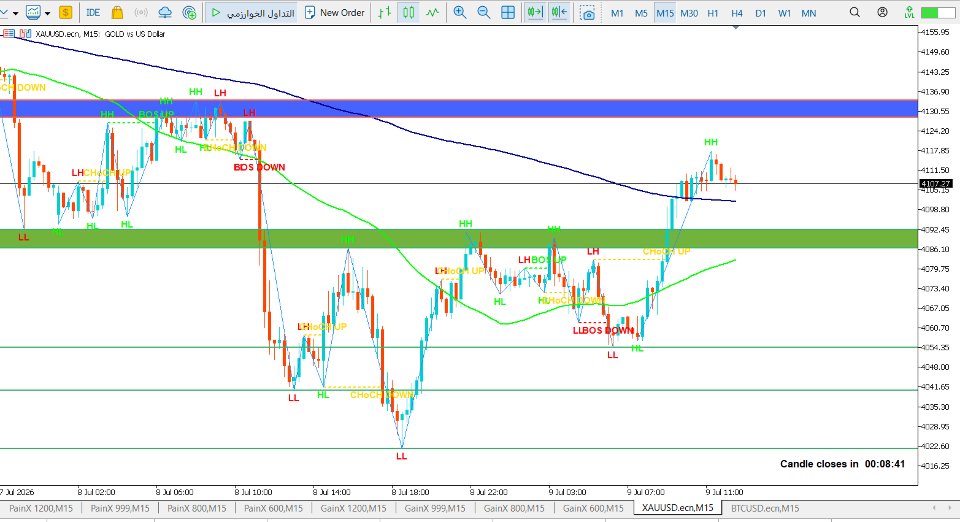
Task: Switch to the XAUUSD.ecn,M15 tab
Action: click(677, 508)
